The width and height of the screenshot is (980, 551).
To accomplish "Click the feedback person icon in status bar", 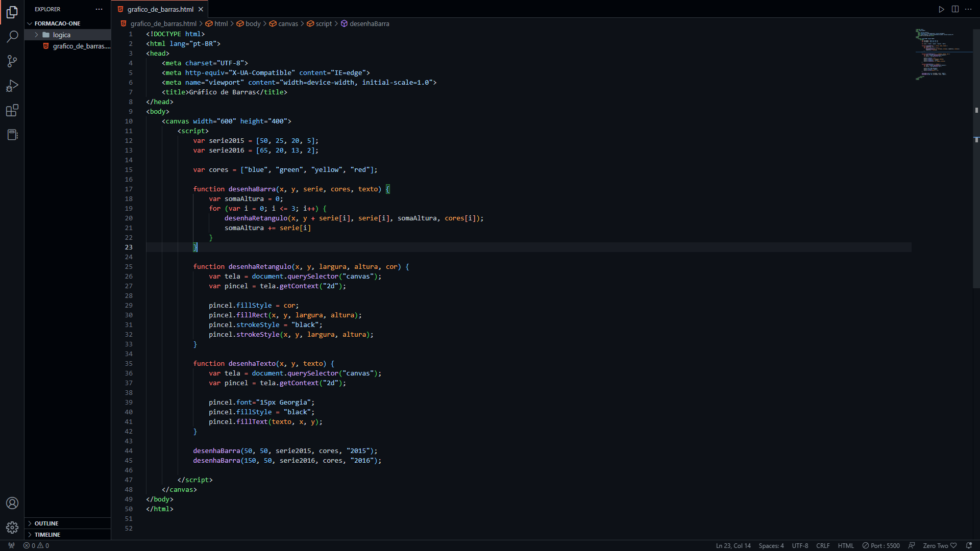I will pos(912,545).
